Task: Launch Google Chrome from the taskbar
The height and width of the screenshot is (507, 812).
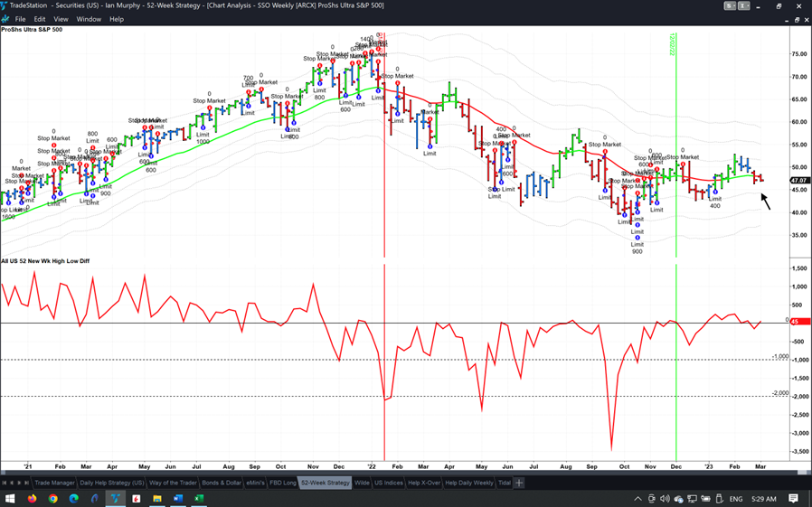Action: pyautogui.click(x=52, y=499)
